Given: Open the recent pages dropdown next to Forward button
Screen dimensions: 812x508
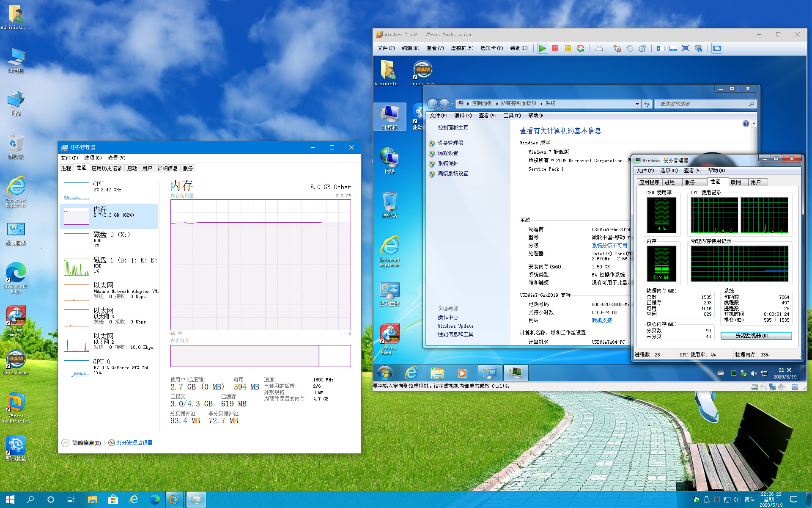Looking at the screenshot, I should pyautogui.click(x=453, y=104).
